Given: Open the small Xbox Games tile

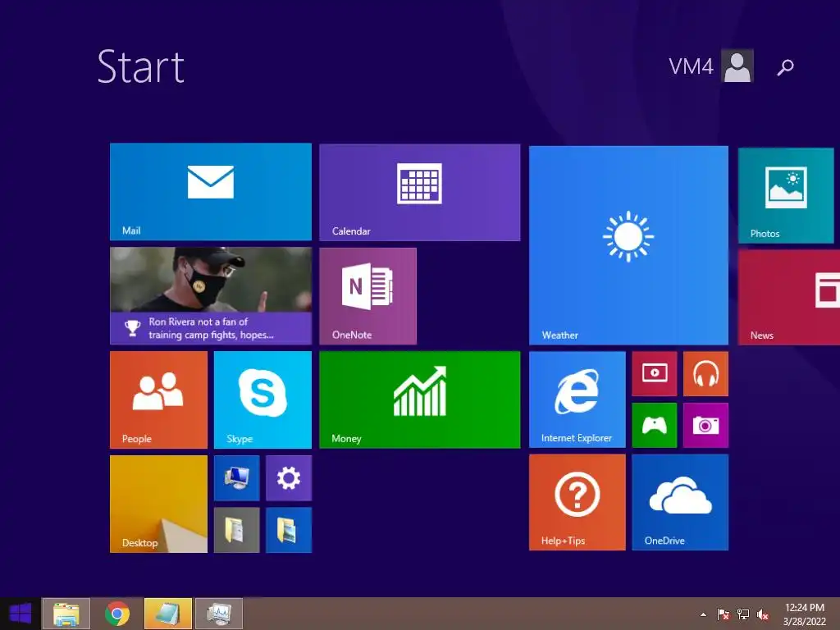Looking at the screenshot, I should pos(654,426).
